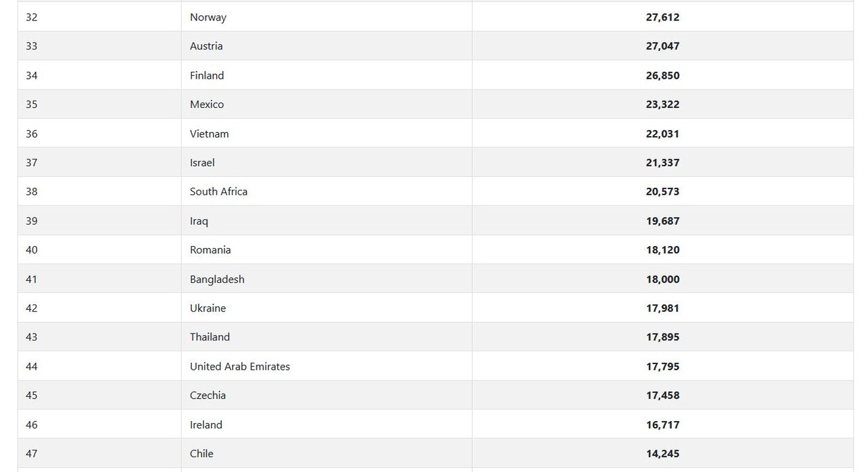Screen dimensions: 868x472
Task: Select the Iraq country cell
Action: (199, 221)
